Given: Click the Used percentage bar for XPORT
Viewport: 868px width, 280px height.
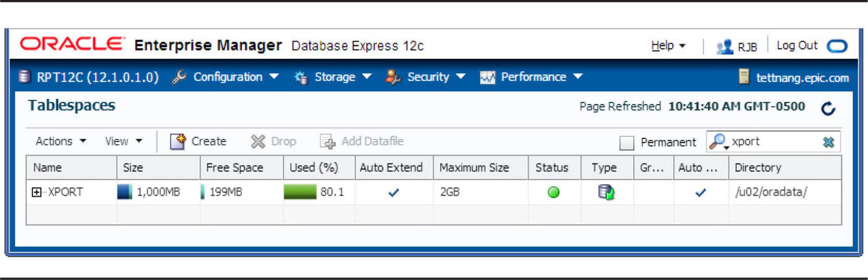Looking at the screenshot, I should [300, 192].
